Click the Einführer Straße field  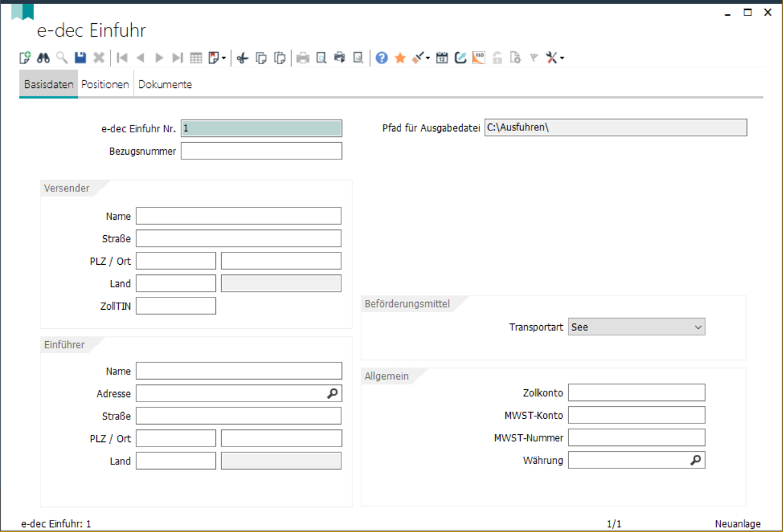click(239, 416)
